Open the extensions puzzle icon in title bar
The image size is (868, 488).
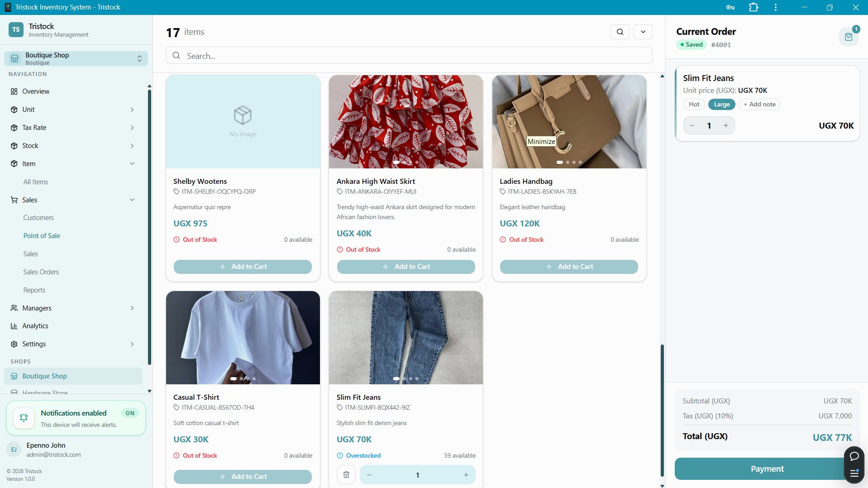(754, 7)
